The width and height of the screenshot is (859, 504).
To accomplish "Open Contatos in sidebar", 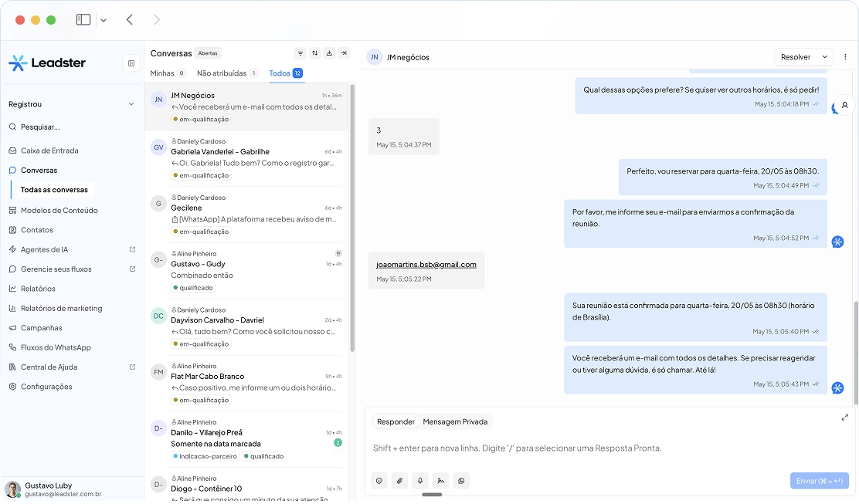I will tap(37, 230).
